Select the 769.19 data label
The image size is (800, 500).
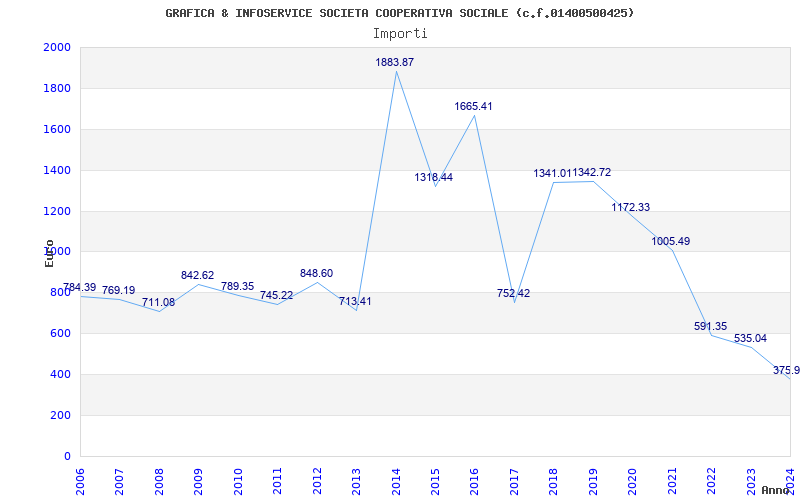click(x=118, y=290)
